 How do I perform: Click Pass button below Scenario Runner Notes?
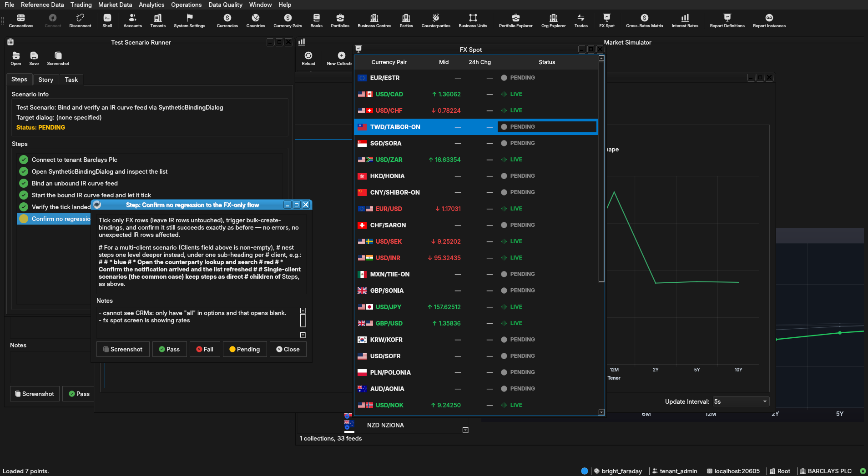pos(79,394)
